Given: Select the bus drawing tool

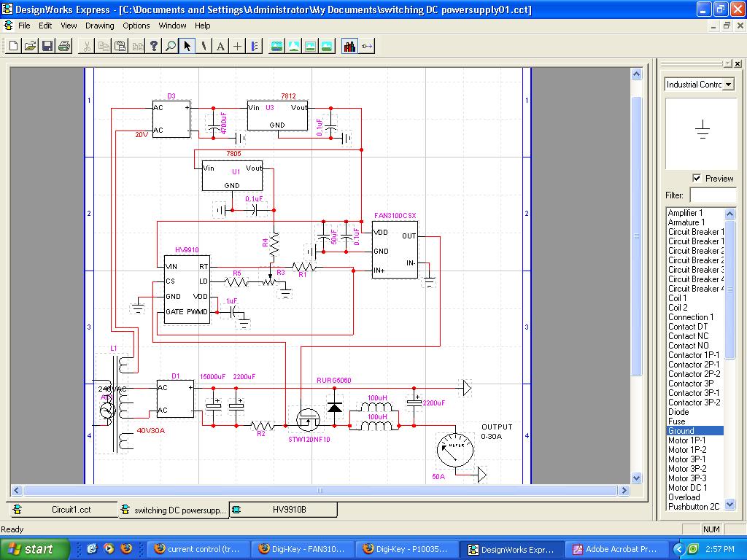Looking at the screenshot, I should (255, 46).
